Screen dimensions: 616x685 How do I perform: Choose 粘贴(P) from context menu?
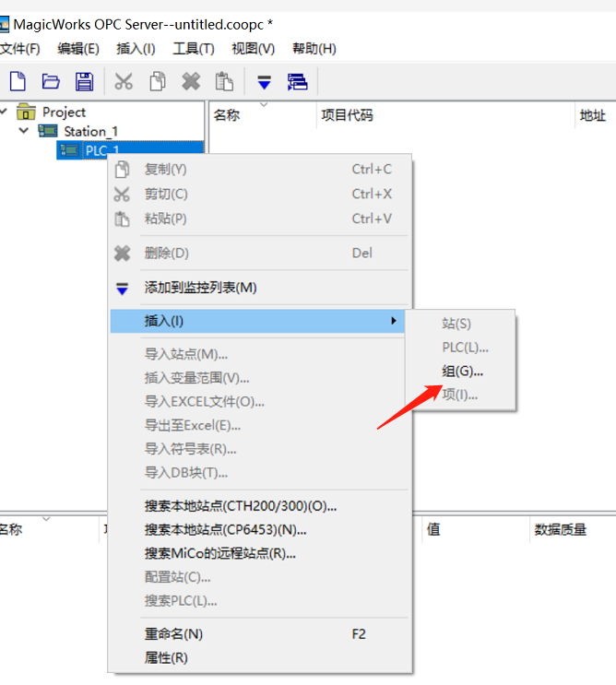tap(258, 218)
